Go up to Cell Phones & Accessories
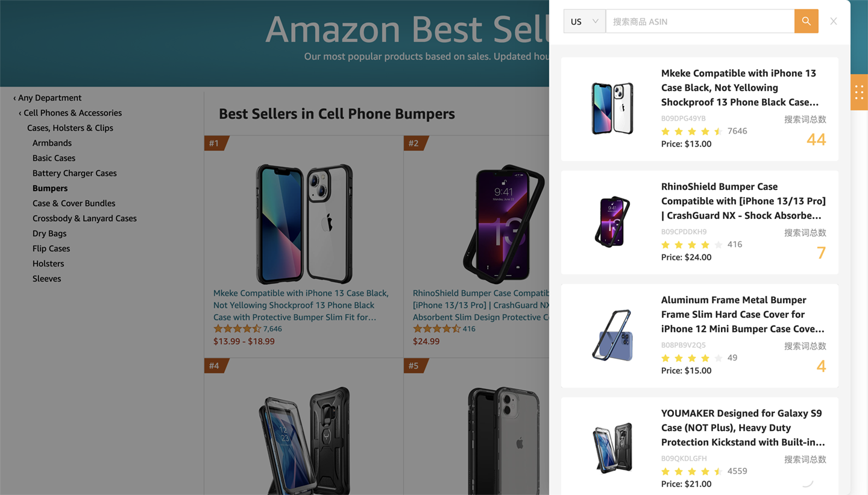The image size is (868, 495). (x=72, y=113)
